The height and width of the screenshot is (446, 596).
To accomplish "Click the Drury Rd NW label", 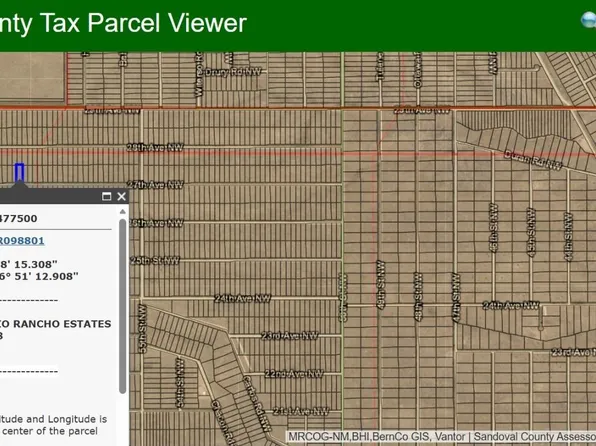I will [233, 72].
